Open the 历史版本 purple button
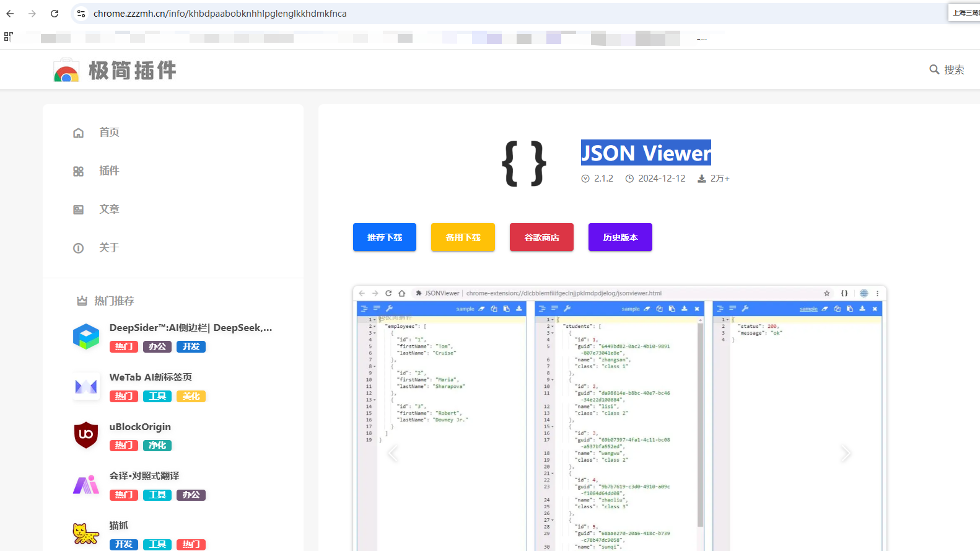The width and height of the screenshot is (980, 551). pos(620,237)
